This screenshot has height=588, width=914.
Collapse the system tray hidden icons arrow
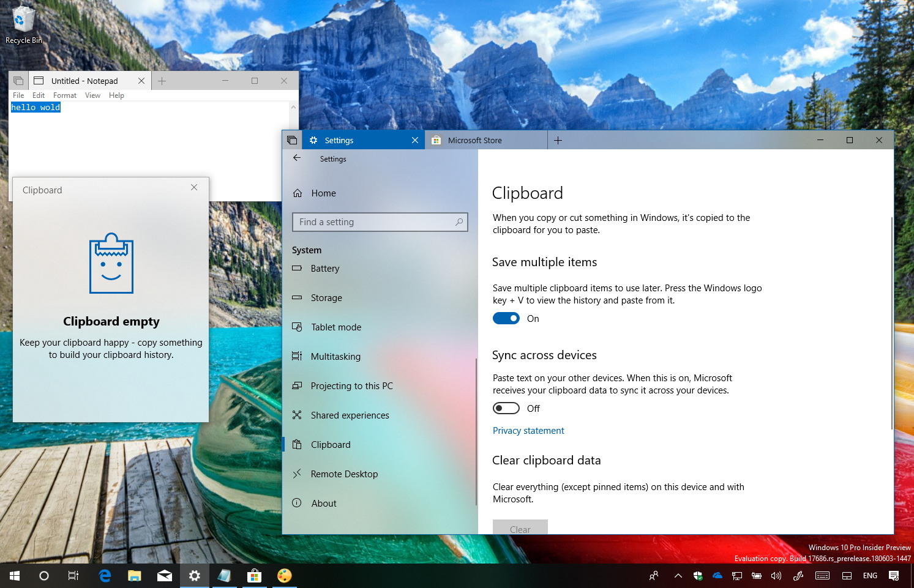pos(678,576)
